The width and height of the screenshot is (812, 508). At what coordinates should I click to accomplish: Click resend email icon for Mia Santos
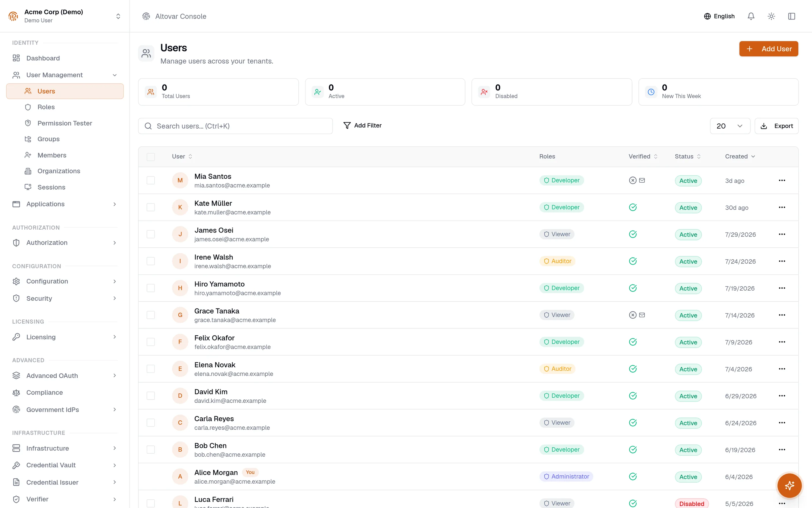click(642, 181)
